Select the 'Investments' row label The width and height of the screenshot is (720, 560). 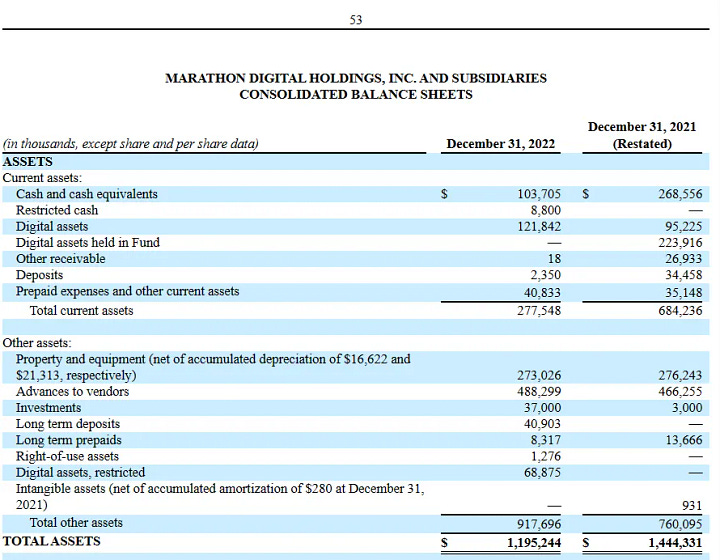[48, 408]
